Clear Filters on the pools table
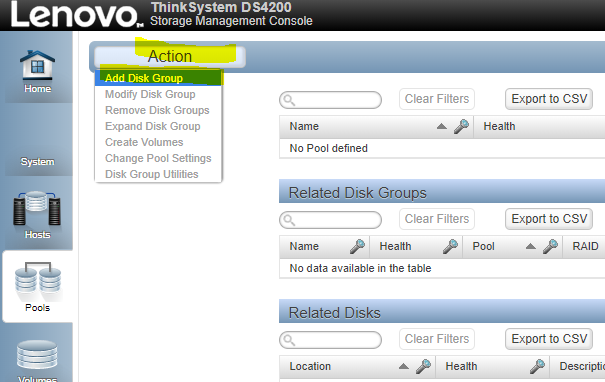This screenshot has height=382, width=605. [437, 99]
